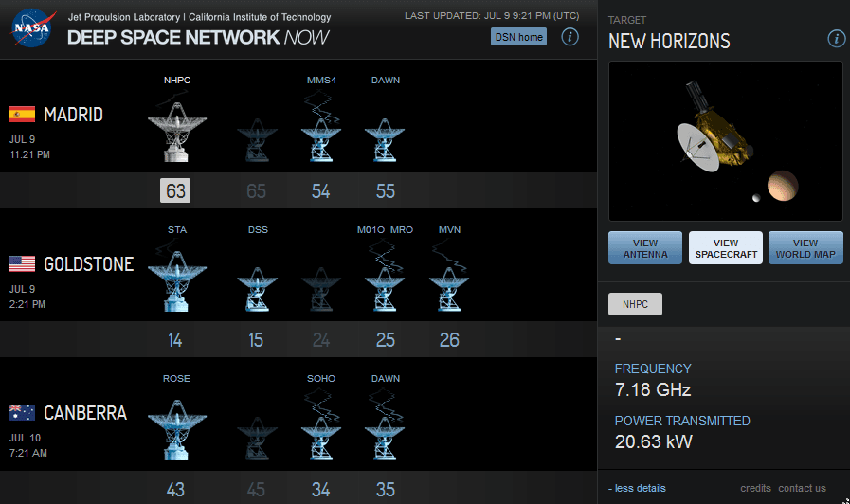This screenshot has height=504, width=850.
Task: Click the CANBERRA station name
Action: pyautogui.click(x=85, y=413)
